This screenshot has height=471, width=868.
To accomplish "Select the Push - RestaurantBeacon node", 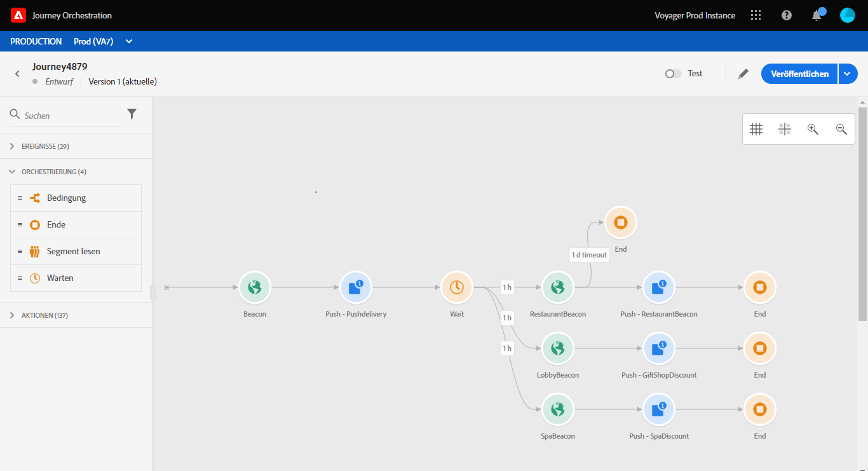I will [x=659, y=287].
